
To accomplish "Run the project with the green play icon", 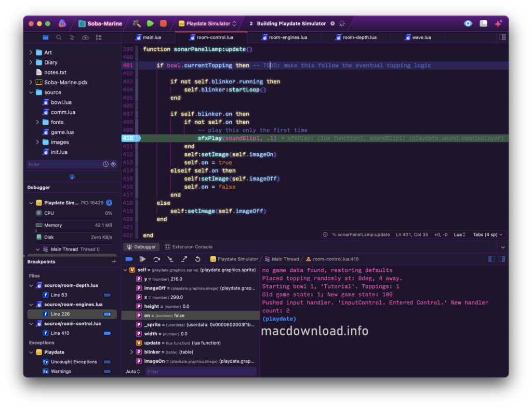I will pyautogui.click(x=151, y=23).
